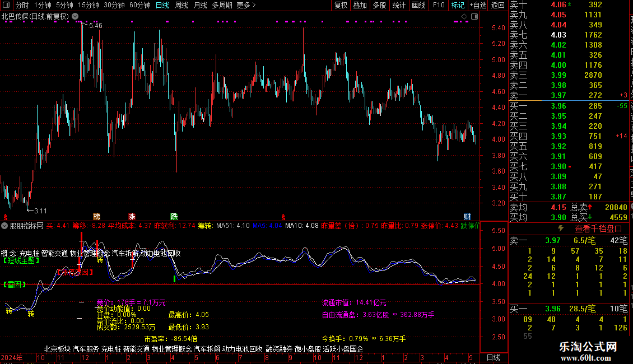This screenshot has height=364, width=633.
Task: Click the 买均 3.90 value
Action: pyautogui.click(x=558, y=217)
